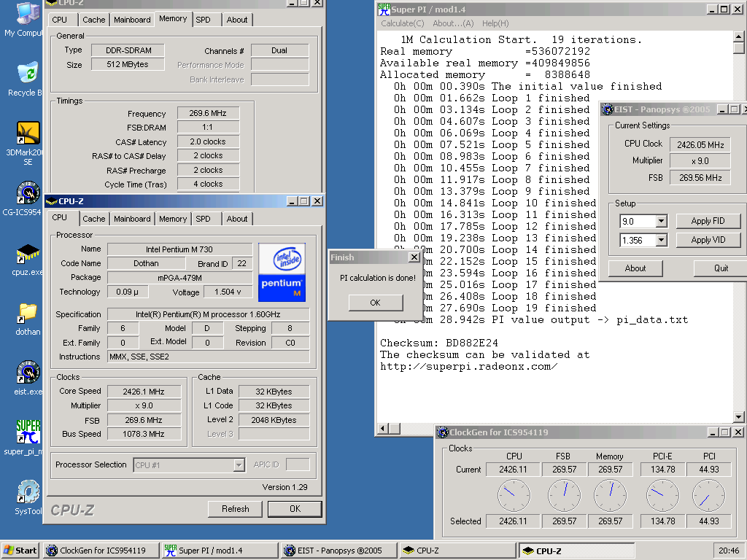Click the 'Checksum: BD882E24' line in Super PI
Screen dimensions: 747x560
pyautogui.click(x=438, y=343)
